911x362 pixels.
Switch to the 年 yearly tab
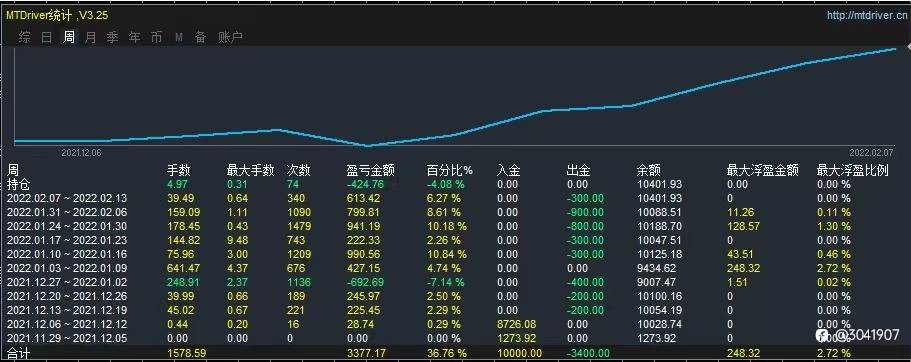135,38
